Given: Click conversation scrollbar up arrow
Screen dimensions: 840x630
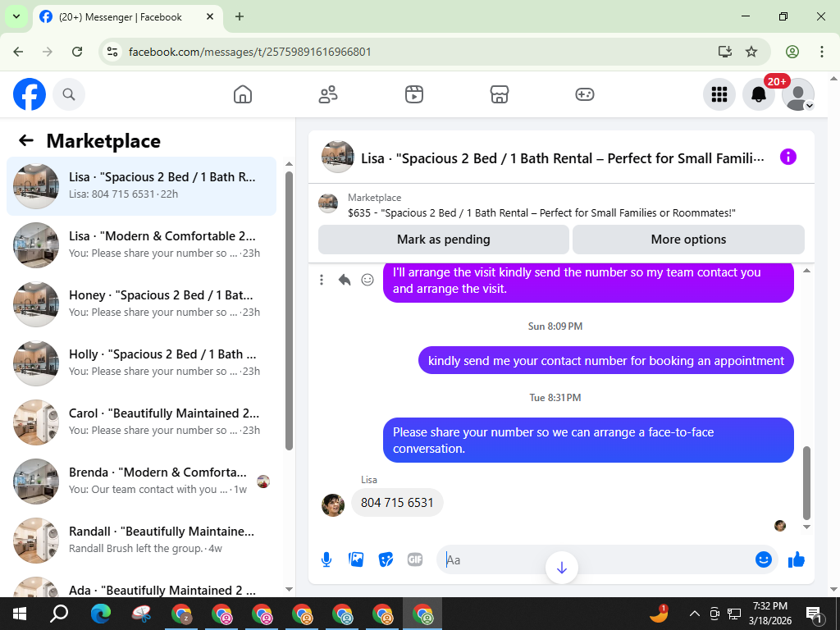Looking at the screenshot, I should tap(806, 271).
